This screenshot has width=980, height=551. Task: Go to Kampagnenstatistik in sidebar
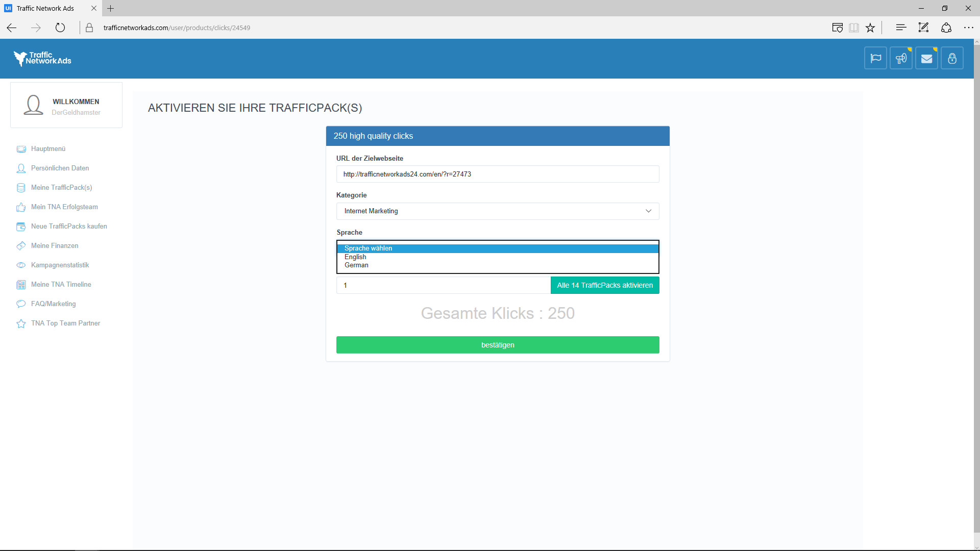coord(60,265)
